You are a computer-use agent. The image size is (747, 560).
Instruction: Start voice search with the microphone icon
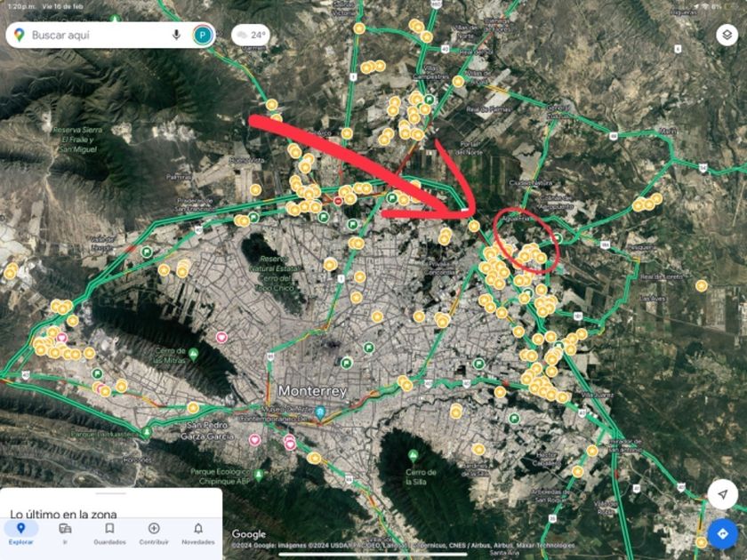(x=177, y=35)
